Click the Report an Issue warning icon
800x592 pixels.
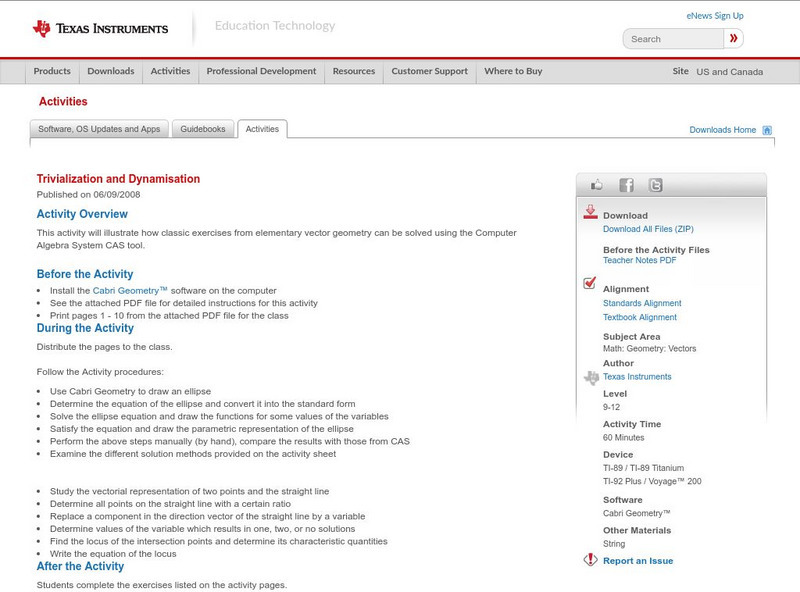(x=590, y=560)
